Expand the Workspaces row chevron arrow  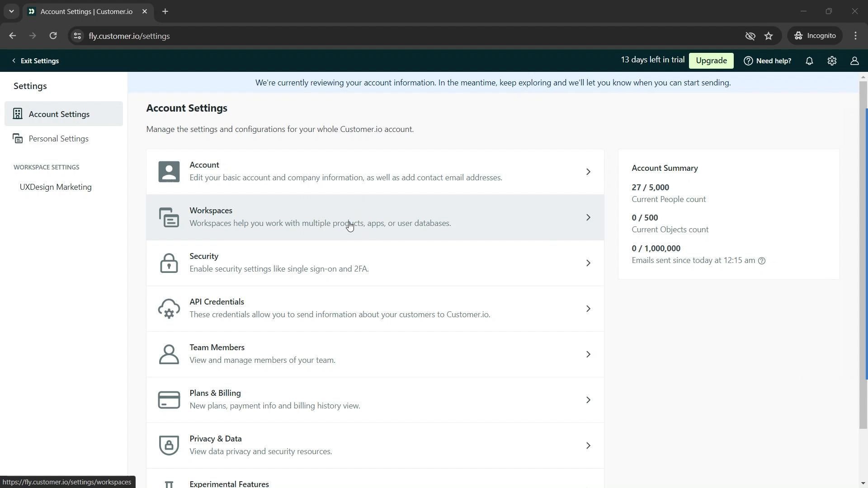click(x=588, y=217)
